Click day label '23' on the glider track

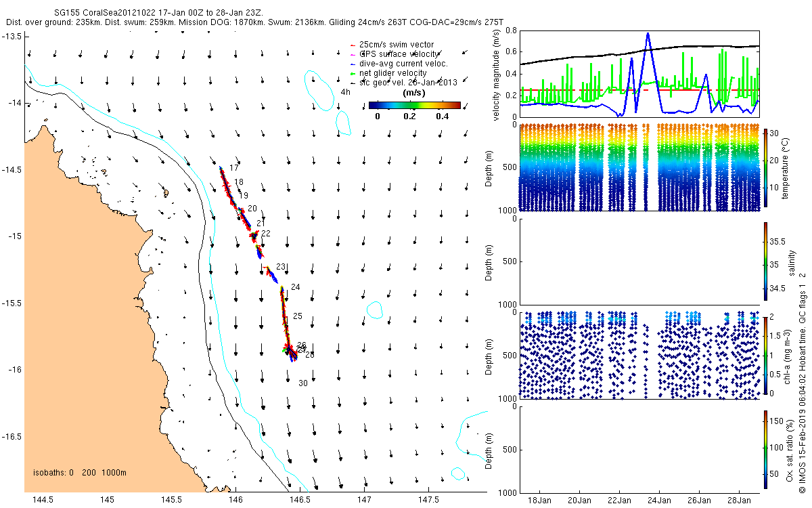click(x=281, y=267)
